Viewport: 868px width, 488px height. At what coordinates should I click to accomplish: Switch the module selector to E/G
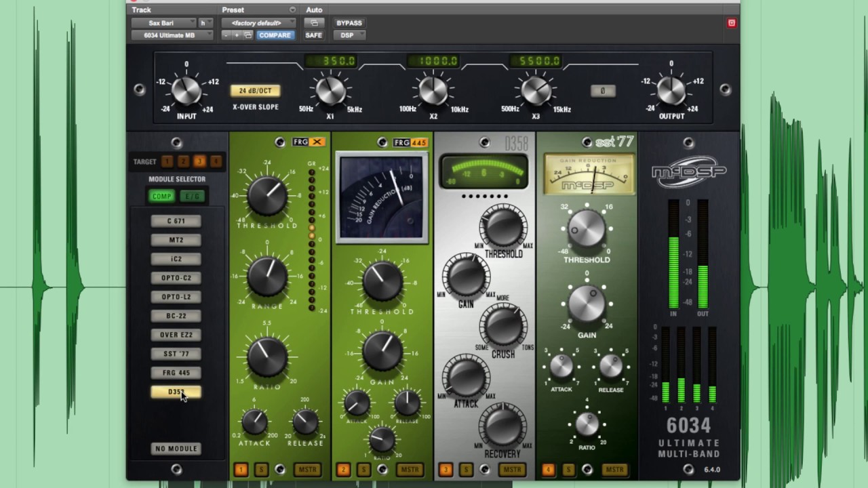pyautogui.click(x=192, y=197)
